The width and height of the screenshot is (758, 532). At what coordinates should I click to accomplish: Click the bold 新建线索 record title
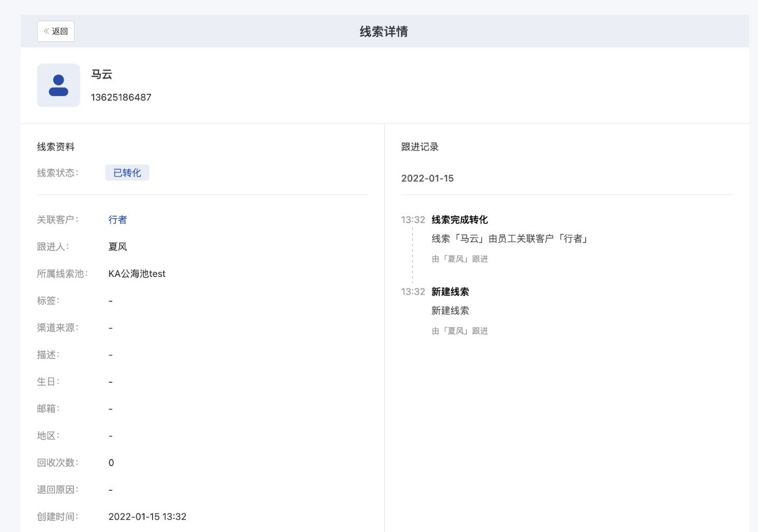(450, 292)
